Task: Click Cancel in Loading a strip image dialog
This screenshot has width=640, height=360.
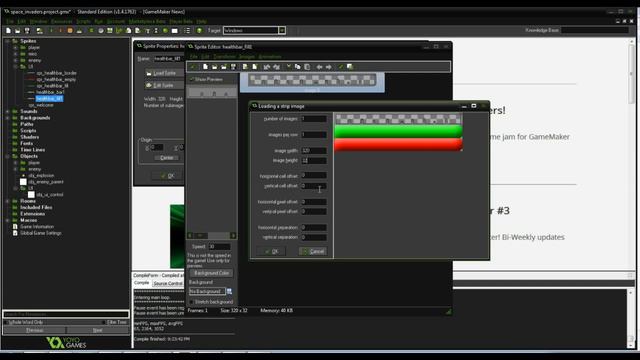Action: point(313,251)
